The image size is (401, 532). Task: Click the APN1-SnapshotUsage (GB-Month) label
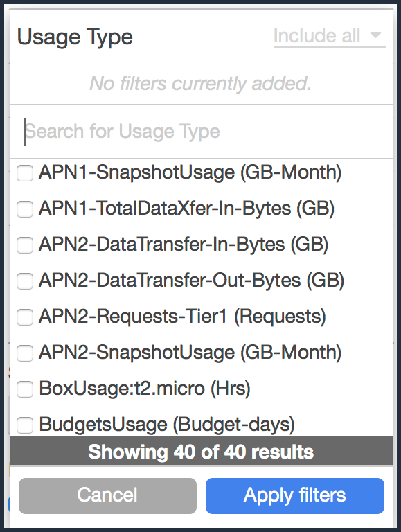(190, 172)
